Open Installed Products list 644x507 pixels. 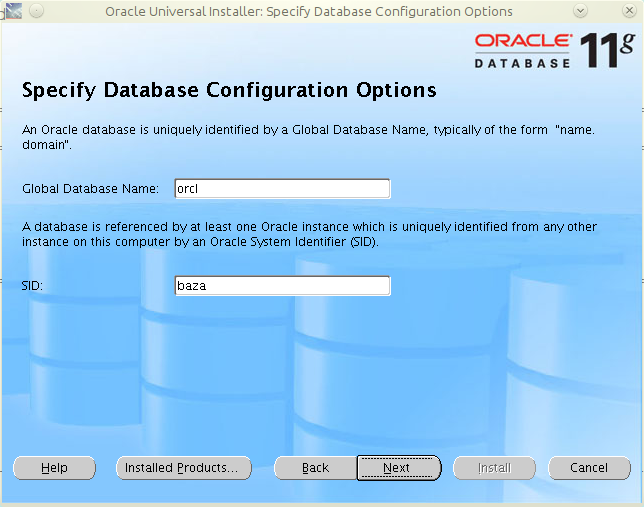click(184, 468)
